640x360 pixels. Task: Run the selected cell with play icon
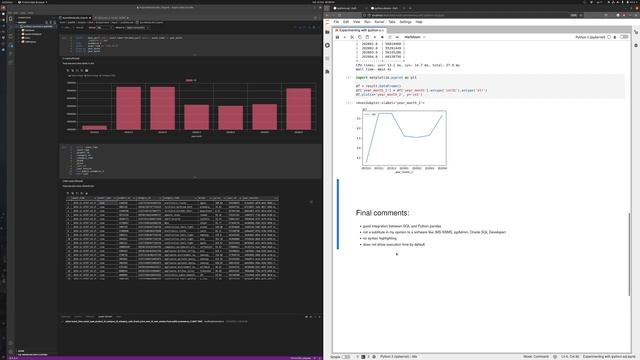375,37
